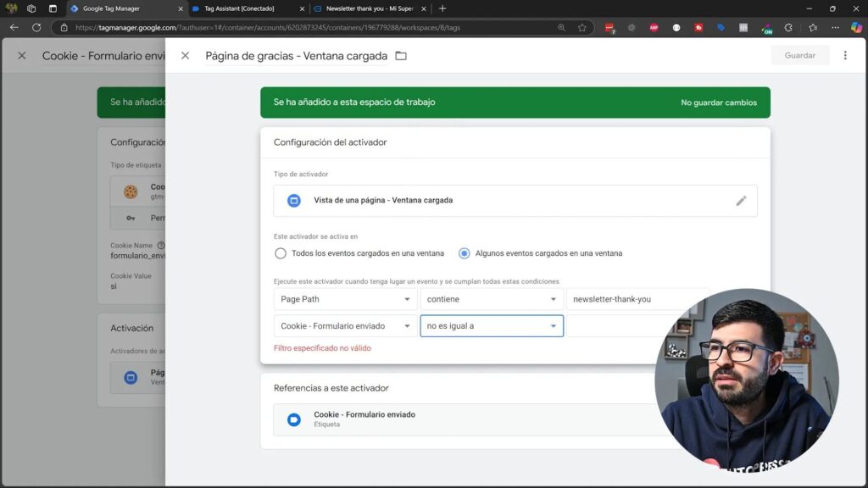The height and width of the screenshot is (488, 868).
Task: Open the contiene operator dropdown
Action: tap(492, 299)
